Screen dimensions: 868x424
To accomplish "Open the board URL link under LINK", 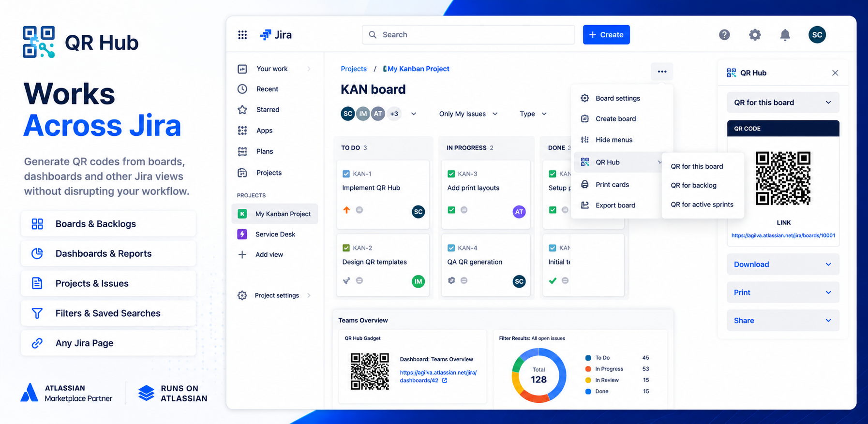I will tap(783, 236).
